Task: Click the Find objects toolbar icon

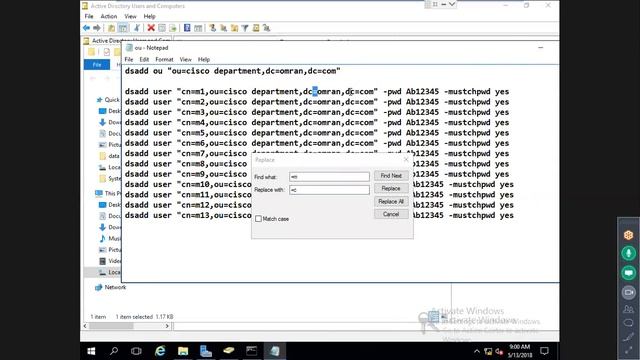Action: (256, 28)
